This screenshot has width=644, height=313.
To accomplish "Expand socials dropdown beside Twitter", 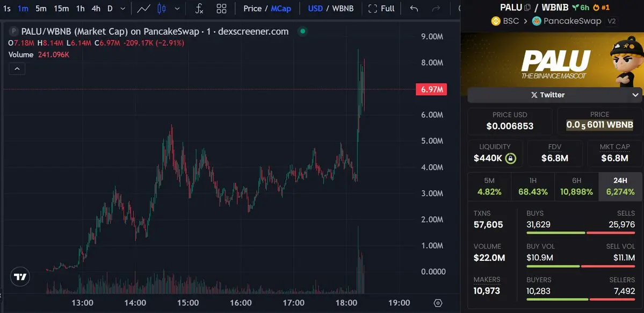I will pyautogui.click(x=635, y=95).
